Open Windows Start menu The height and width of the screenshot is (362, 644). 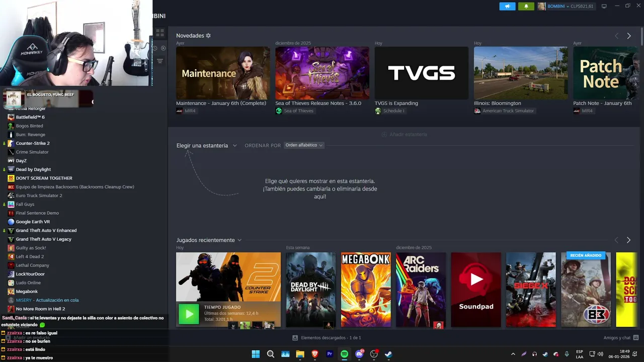pyautogui.click(x=256, y=354)
